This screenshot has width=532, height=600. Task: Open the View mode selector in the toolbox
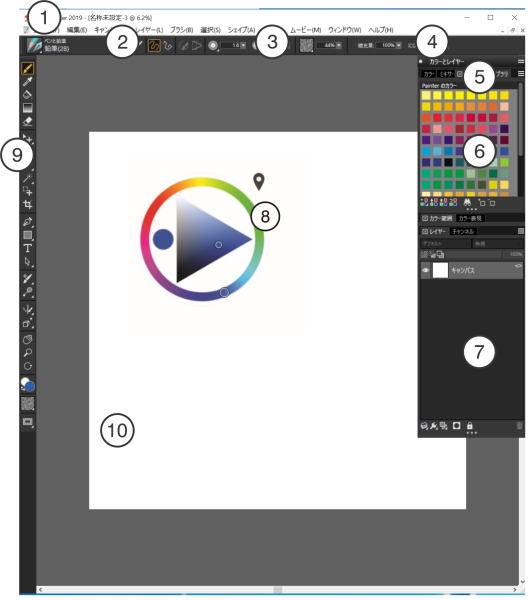click(x=28, y=422)
